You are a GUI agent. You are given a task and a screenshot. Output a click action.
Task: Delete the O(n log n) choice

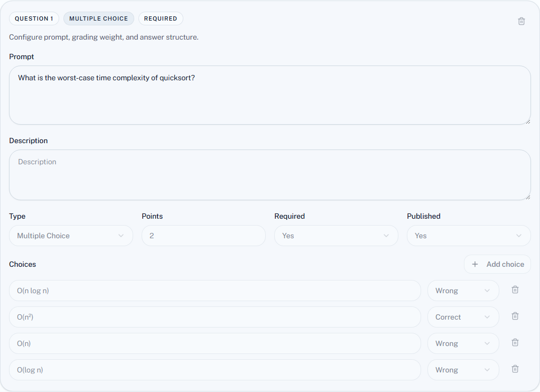point(515,290)
